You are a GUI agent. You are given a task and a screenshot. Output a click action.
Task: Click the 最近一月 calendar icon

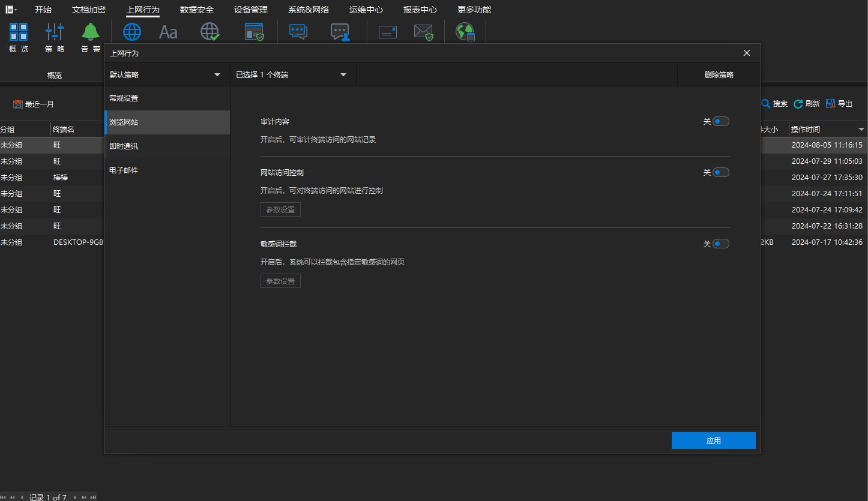18,104
